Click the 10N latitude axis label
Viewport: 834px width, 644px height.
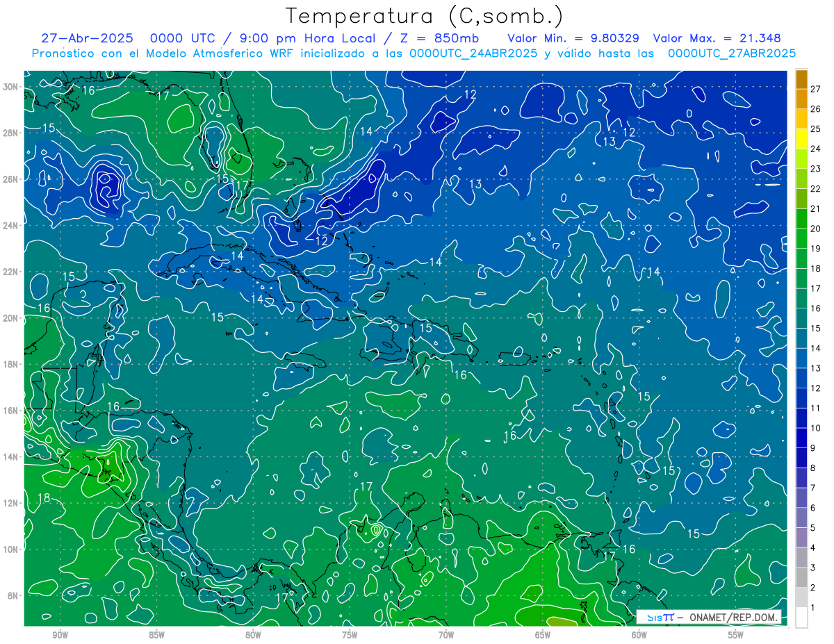tap(10, 550)
